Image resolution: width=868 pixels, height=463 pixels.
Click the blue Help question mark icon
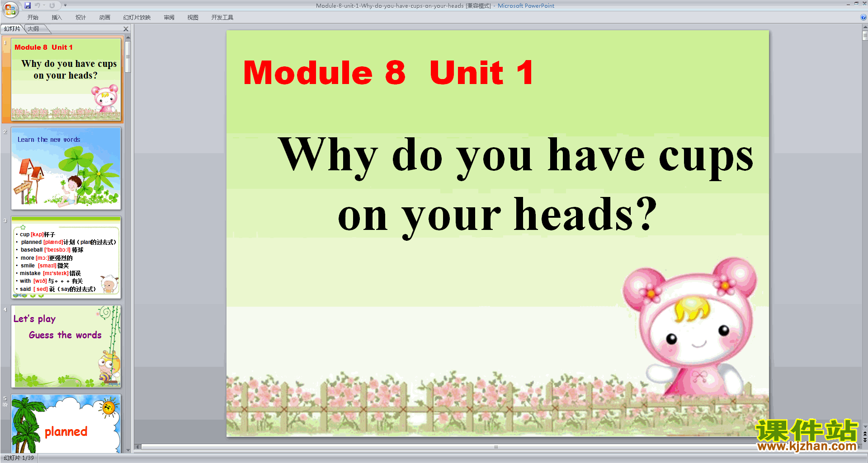pos(863,18)
